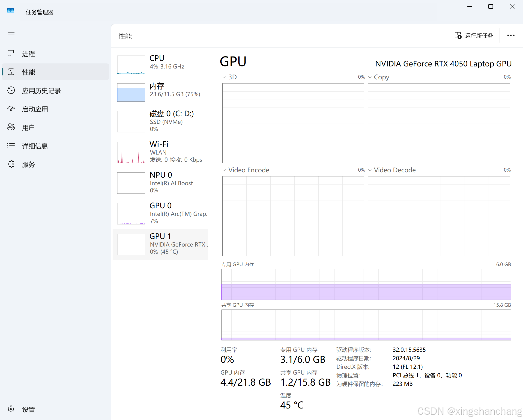This screenshot has height=420, width=523.
Task: Select GPU 0 Intel Arc item
Action: coord(161,213)
